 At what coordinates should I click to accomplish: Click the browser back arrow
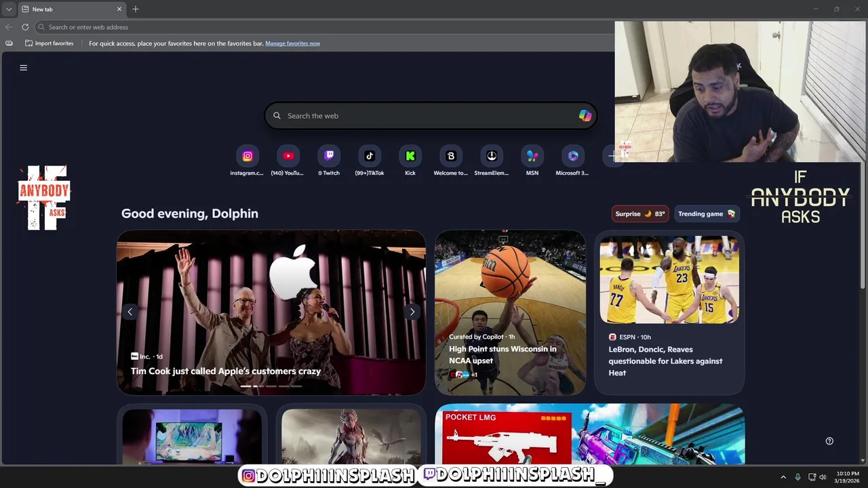[9, 27]
